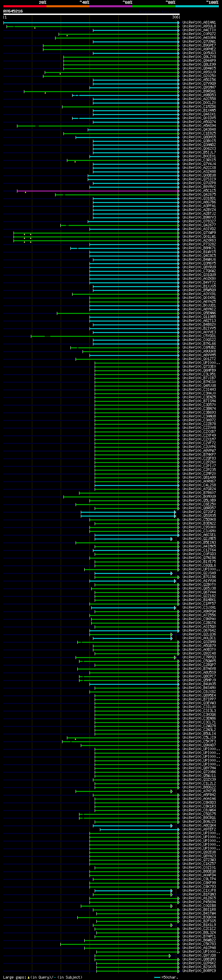Click label UniRef100_A5C1C5
The width and height of the screenshot is (222, 980).
point(199,191)
